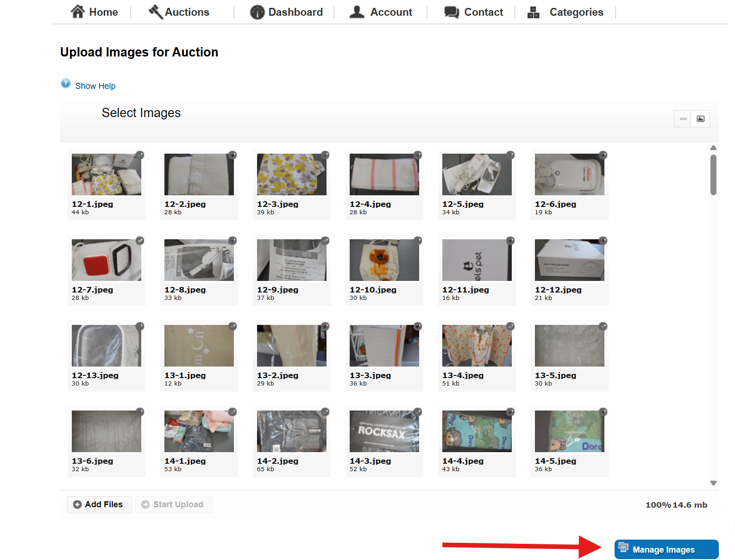Screen dimensions: 735x560
Task: Click the Contact chat bubble icon
Action: [x=452, y=12]
